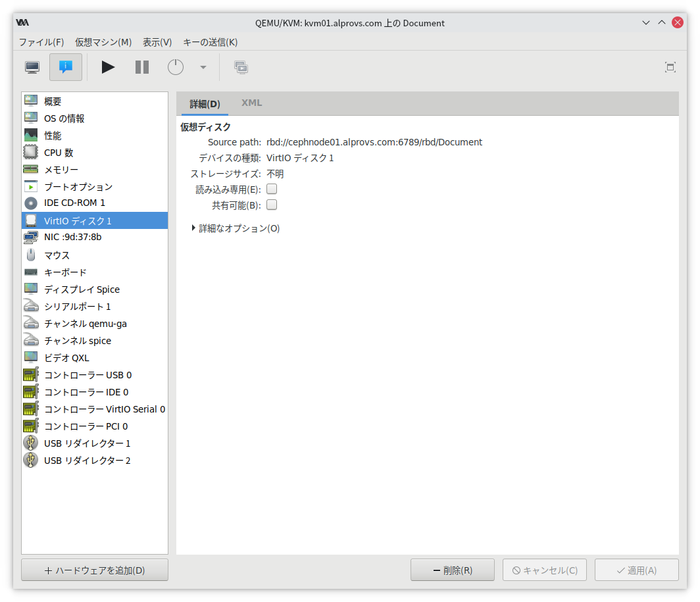Click the fullscreen icon in toolbar

coord(670,67)
